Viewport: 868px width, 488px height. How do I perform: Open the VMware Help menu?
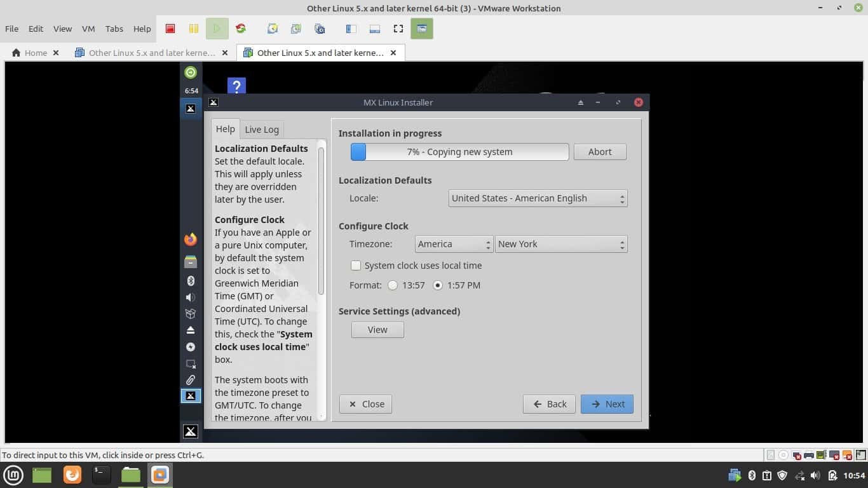pyautogui.click(x=142, y=29)
